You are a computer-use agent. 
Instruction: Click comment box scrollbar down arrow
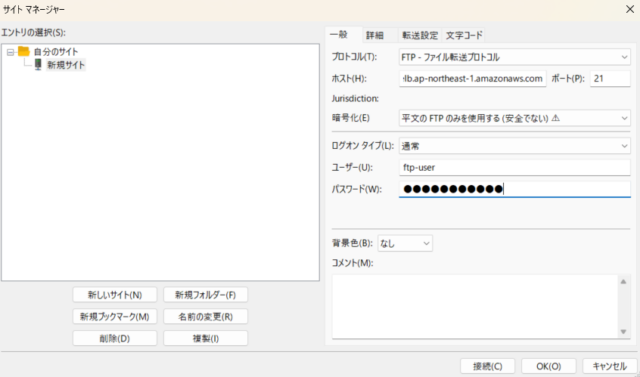coord(623,332)
